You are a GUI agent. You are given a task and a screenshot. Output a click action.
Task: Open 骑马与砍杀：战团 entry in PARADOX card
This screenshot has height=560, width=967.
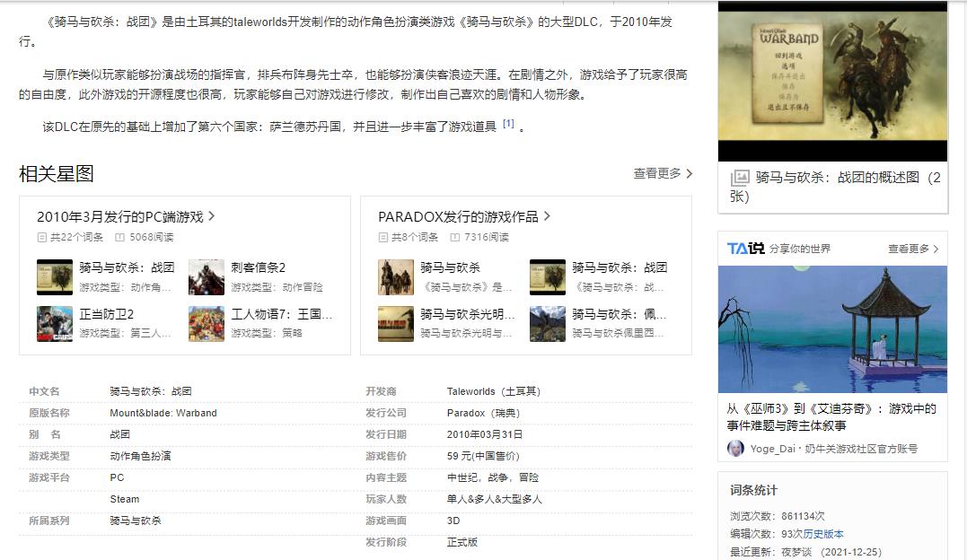[x=620, y=267]
